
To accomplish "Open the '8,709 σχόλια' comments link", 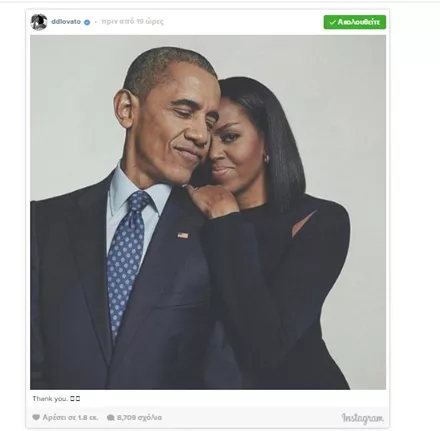I will [x=139, y=417].
